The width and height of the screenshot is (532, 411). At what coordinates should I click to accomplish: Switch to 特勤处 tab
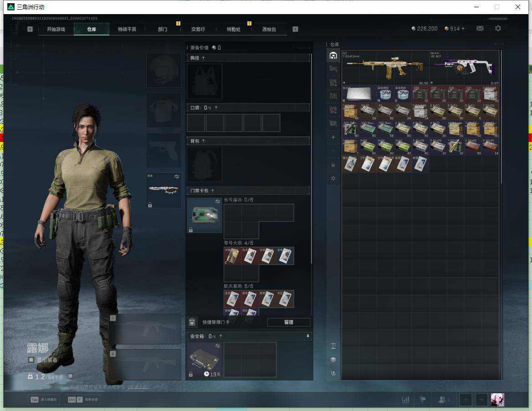coord(234,29)
